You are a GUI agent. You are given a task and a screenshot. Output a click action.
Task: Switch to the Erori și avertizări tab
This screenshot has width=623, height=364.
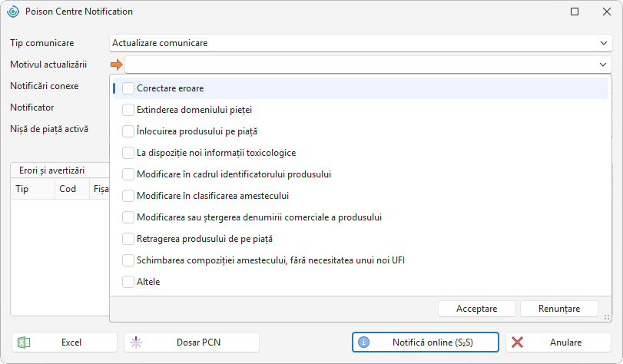coord(51,170)
